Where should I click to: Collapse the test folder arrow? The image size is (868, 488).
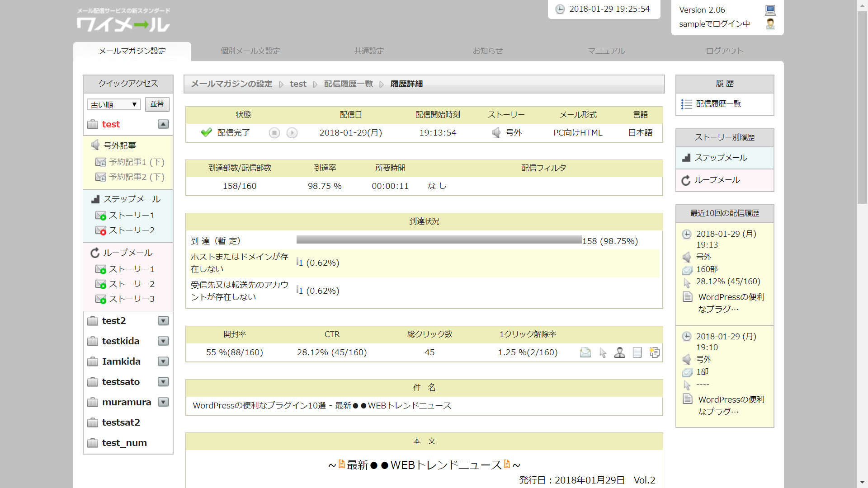[163, 124]
